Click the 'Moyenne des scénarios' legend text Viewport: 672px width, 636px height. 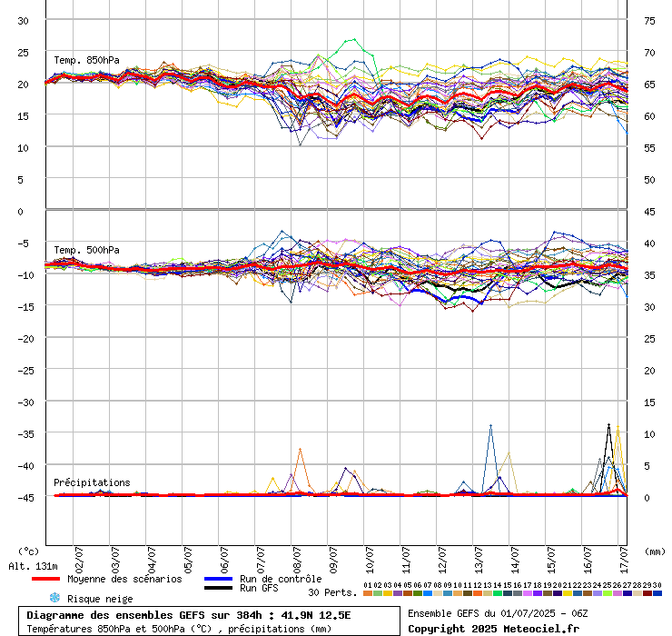tap(124, 579)
